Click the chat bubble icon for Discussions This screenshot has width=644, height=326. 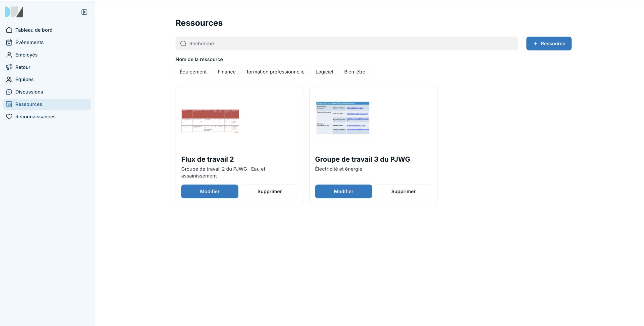pyautogui.click(x=9, y=92)
